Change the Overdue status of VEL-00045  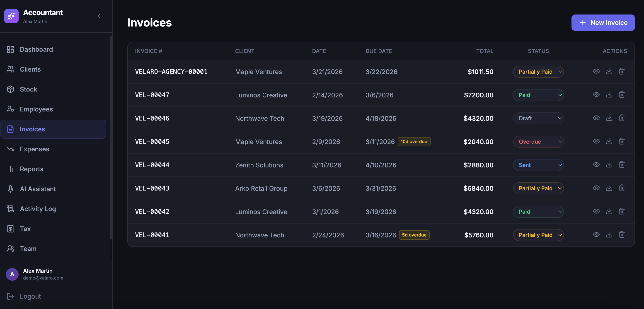tap(538, 142)
